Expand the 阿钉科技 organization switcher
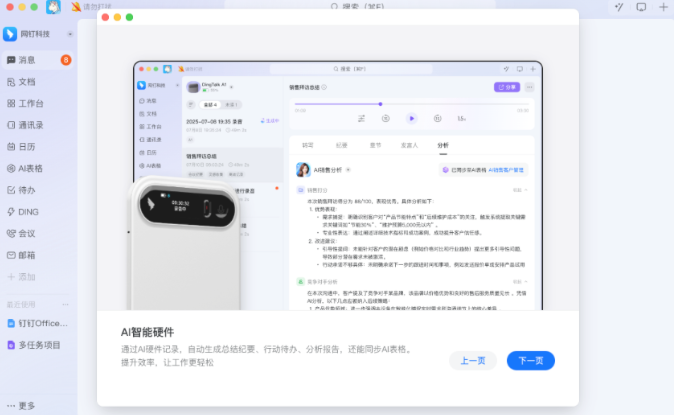This screenshot has width=674, height=415. click(70, 34)
